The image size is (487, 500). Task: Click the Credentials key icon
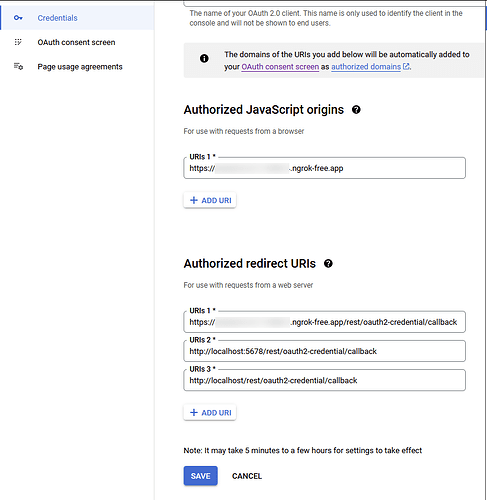pyautogui.click(x=18, y=18)
